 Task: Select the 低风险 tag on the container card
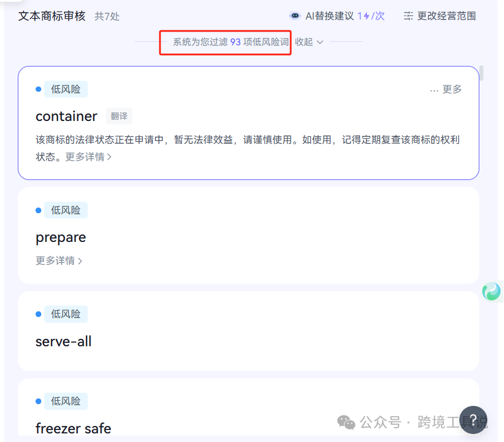click(x=66, y=89)
